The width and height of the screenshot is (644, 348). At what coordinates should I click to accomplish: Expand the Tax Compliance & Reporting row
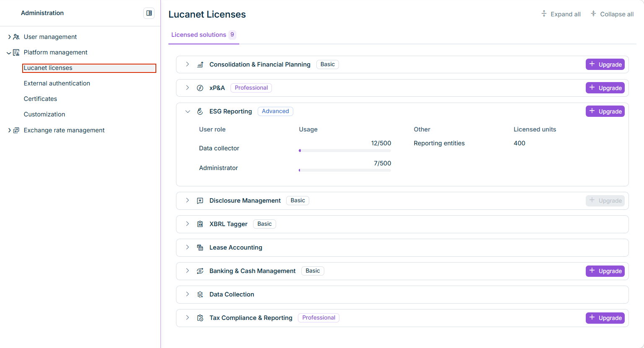click(x=187, y=318)
